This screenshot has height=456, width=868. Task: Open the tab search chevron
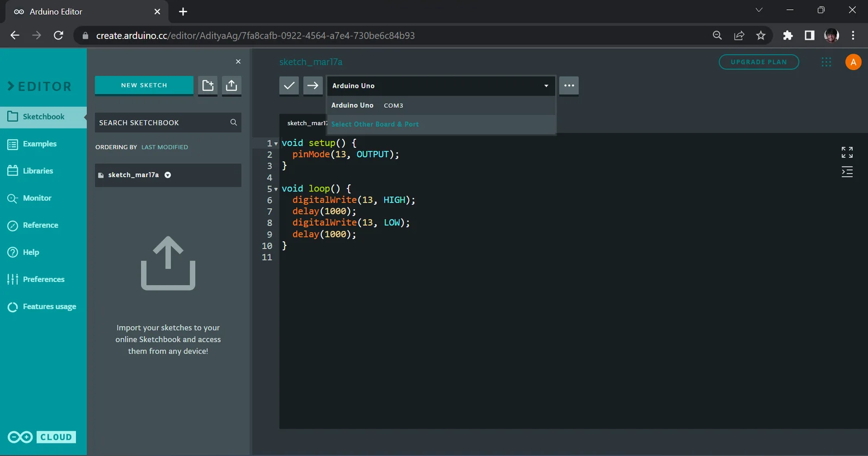point(759,10)
